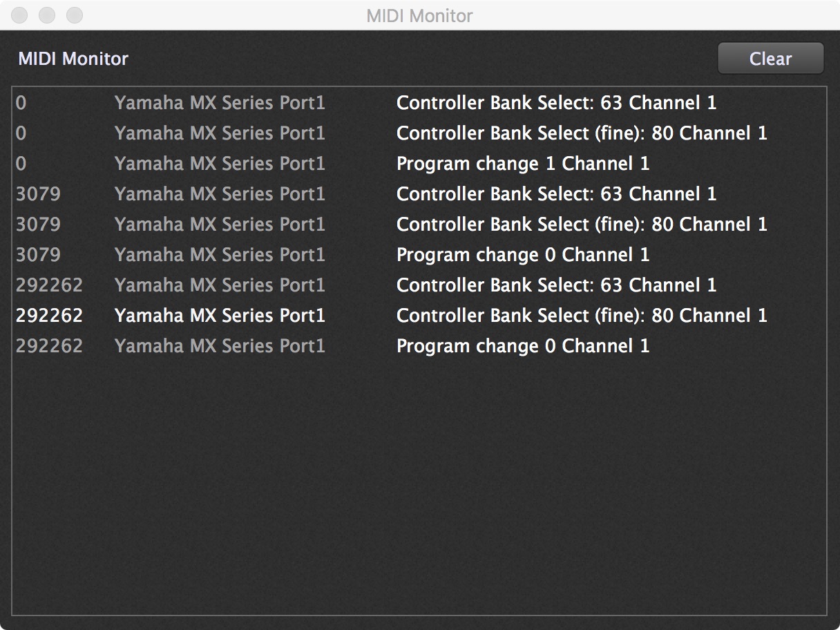Click Yamaha MX Series Port1 in the last row
The height and width of the screenshot is (630, 840).
pos(220,346)
